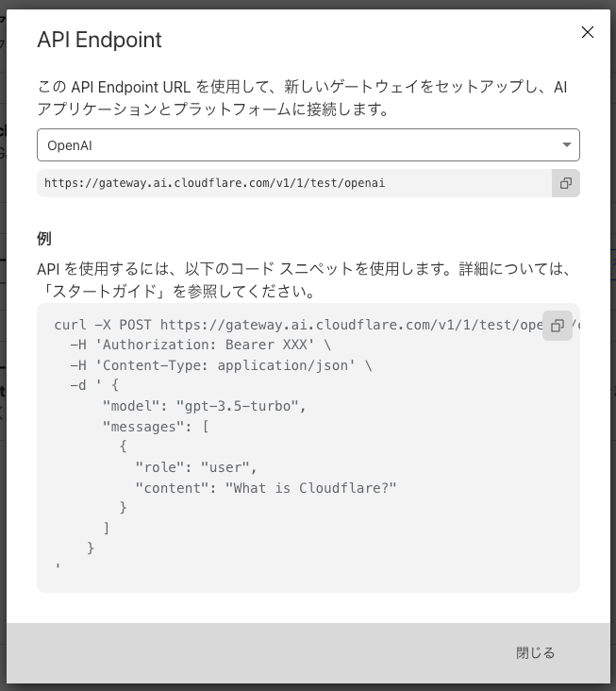Viewport: 616px width, 691px height.
Task: Click the "content": "What is Cloudflare?" line
Action: click(x=266, y=488)
